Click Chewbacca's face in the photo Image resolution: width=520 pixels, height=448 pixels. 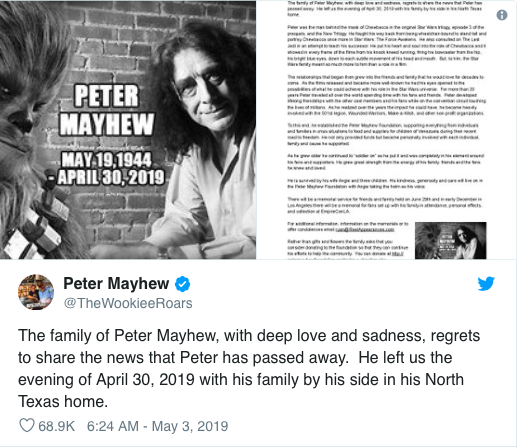pos(20,110)
